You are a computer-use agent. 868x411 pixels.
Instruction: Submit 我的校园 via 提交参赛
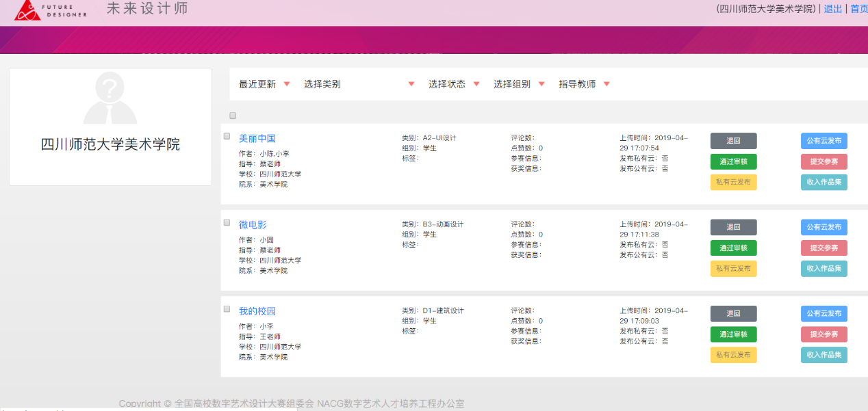click(x=824, y=334)
